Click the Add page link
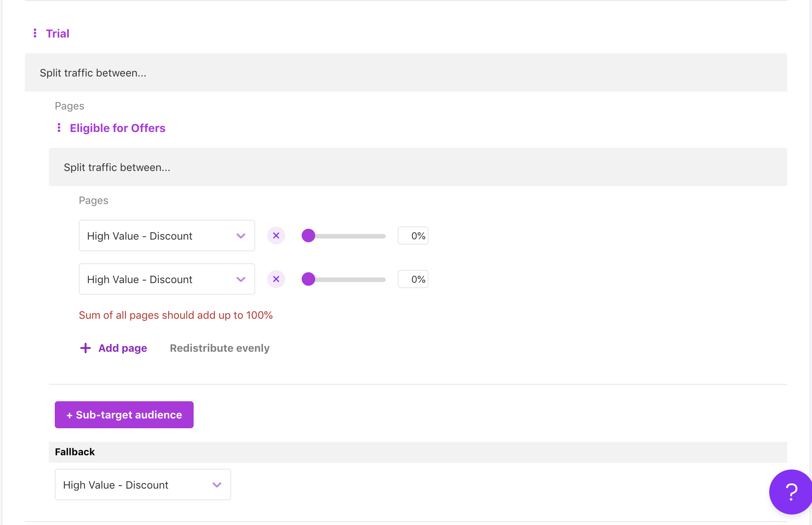 [123, 348]
